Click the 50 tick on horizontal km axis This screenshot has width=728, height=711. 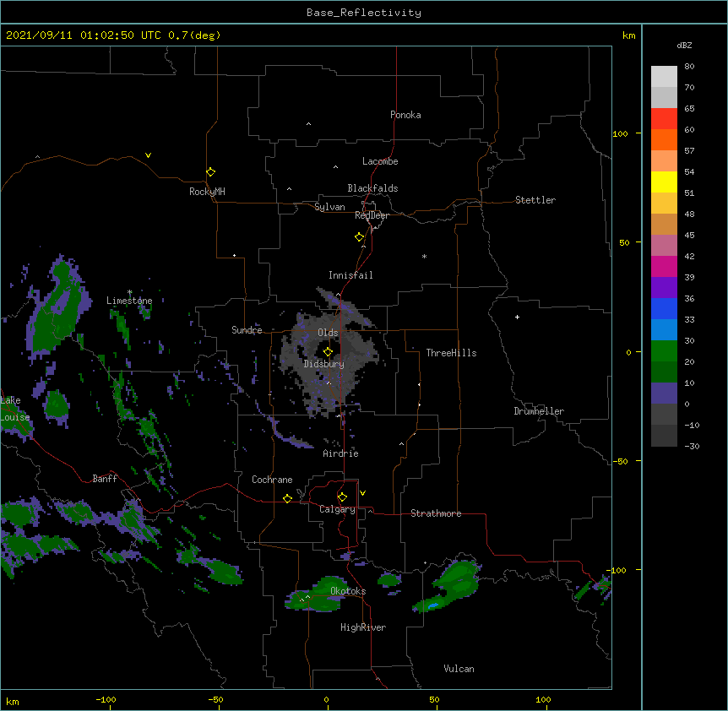[x=434, y=699]
